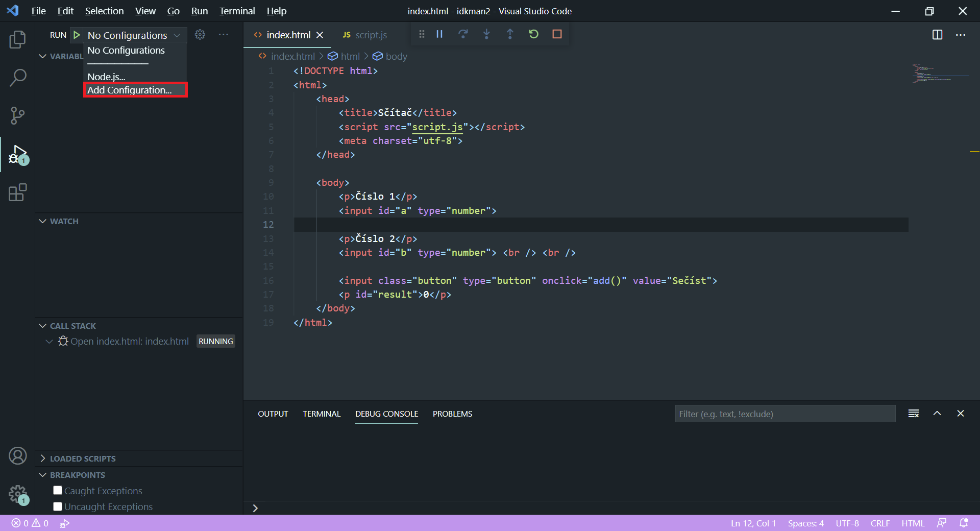Open launch settings via the gear icon
The image size is (980, 531).
tap(200, 34)
